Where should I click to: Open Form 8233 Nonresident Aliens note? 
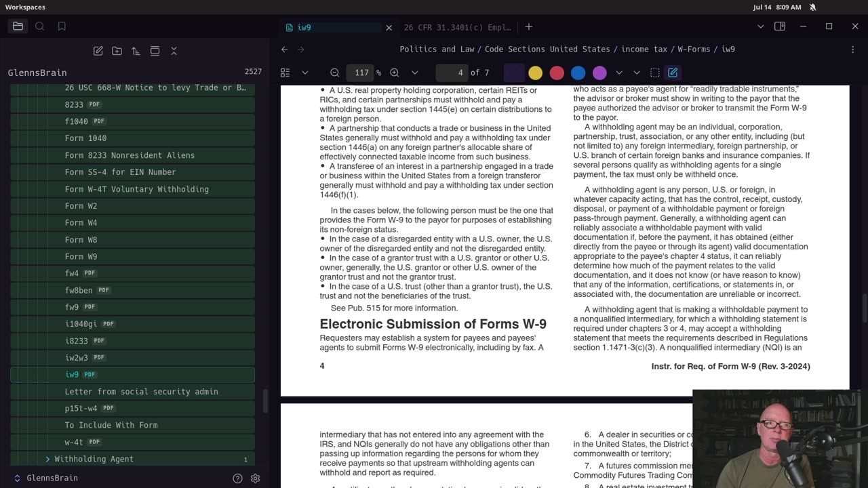coord(132,155)
